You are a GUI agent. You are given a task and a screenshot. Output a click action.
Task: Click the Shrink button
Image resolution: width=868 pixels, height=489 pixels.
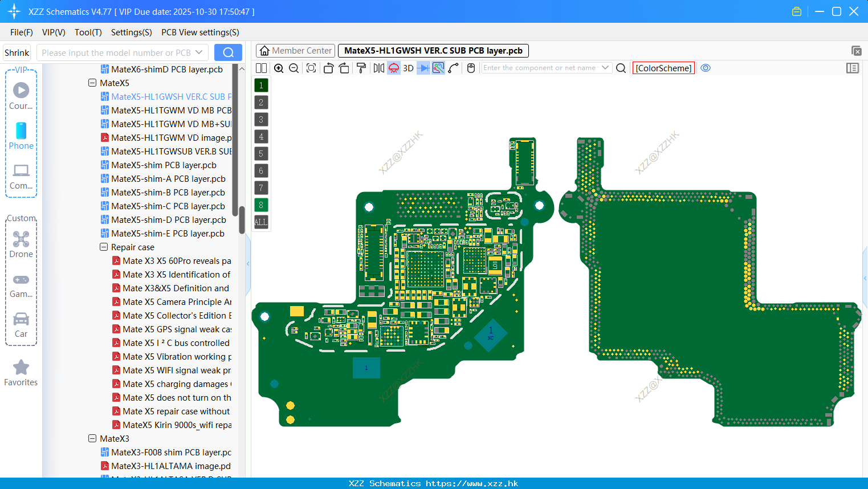17,52
